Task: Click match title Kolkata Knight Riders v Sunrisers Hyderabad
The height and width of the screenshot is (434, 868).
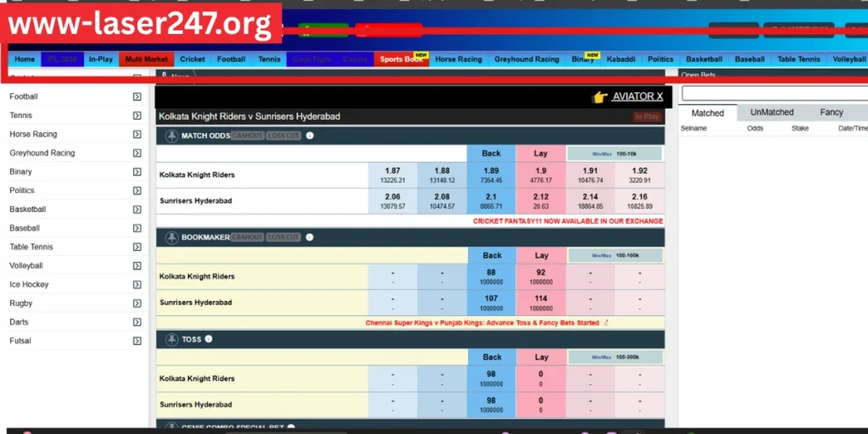Action: (249, 116)
